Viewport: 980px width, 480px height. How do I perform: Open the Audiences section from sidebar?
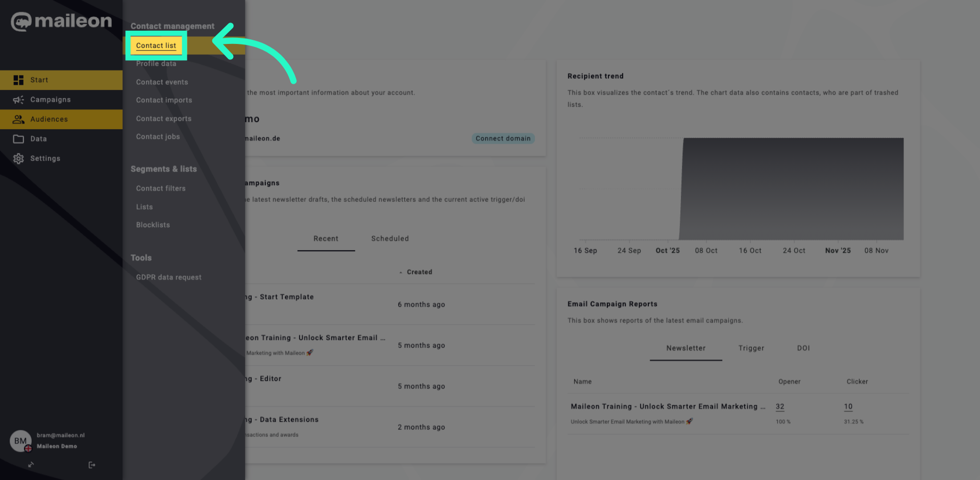click(x=18, y=119)
